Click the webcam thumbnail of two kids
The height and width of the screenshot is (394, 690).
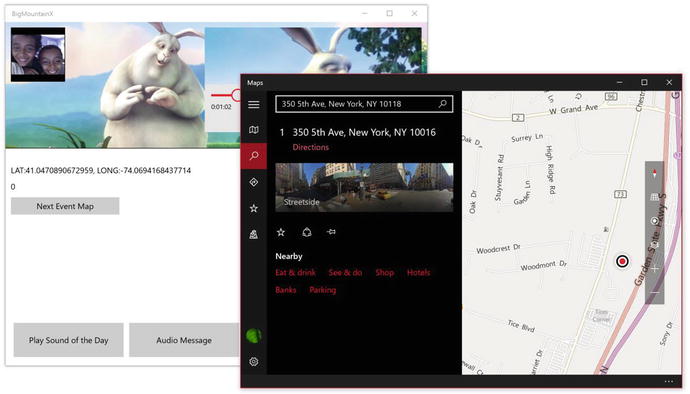coord(38,55)
